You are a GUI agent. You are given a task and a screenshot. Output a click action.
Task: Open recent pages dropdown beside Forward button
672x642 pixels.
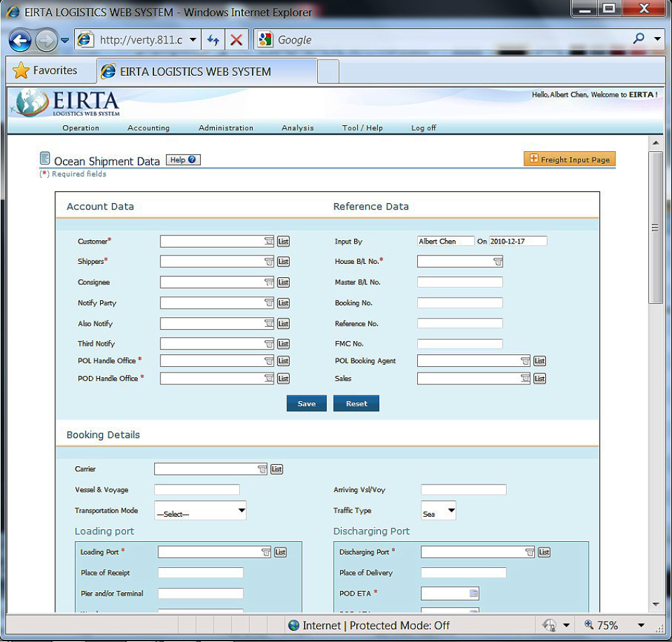pyautogui.click(x=64, y=41)
